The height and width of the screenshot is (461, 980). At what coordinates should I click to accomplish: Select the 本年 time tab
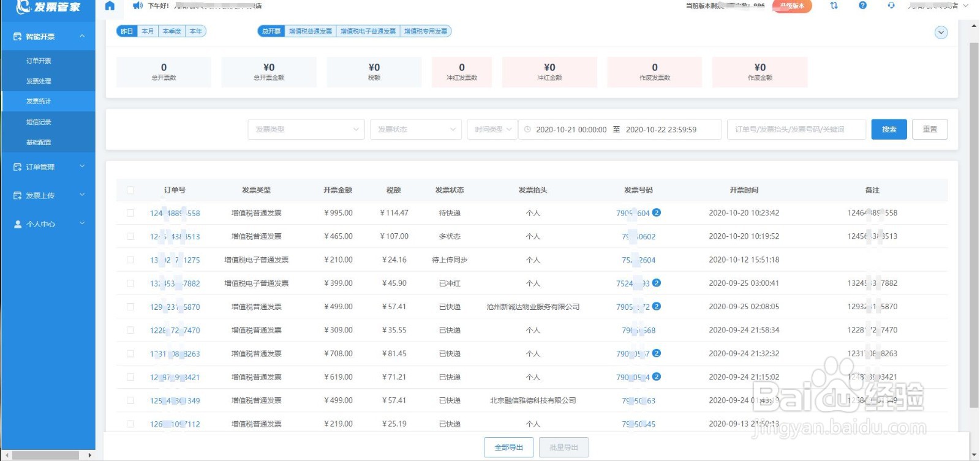click(195, 31)
